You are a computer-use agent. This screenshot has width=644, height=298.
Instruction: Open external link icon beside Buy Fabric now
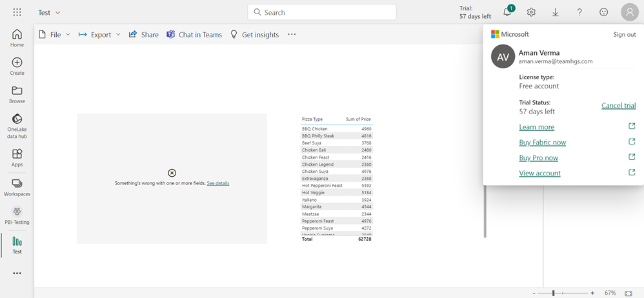pyautogui.click(x=632, y=142)
